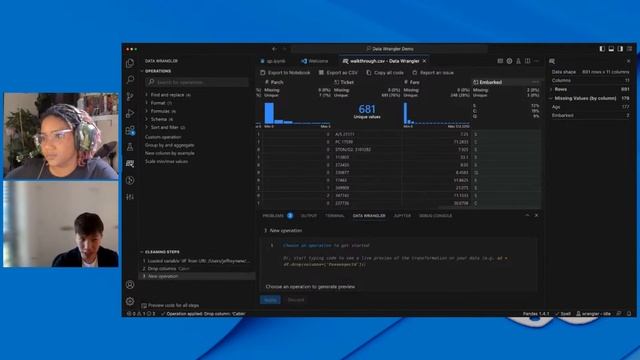Select the Data Wrangler activity bar icon
Viewport: 640px width, 360px height.
pyautogui.click(x=130, y=164)
